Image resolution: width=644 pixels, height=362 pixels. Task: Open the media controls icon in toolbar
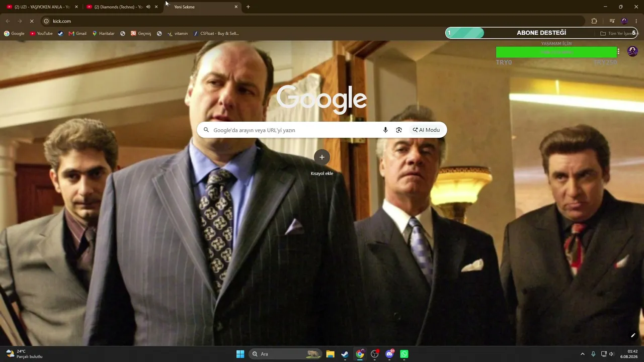click(x=612, y=21)
